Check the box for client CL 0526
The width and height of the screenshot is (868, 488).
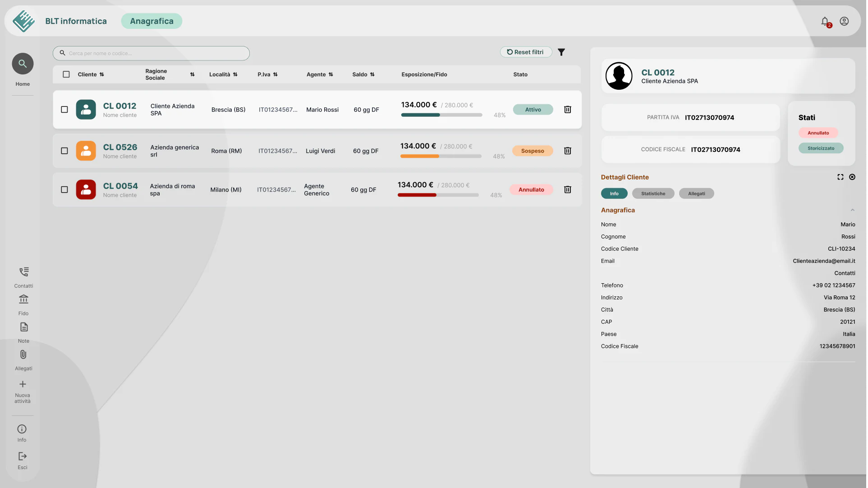64,151
